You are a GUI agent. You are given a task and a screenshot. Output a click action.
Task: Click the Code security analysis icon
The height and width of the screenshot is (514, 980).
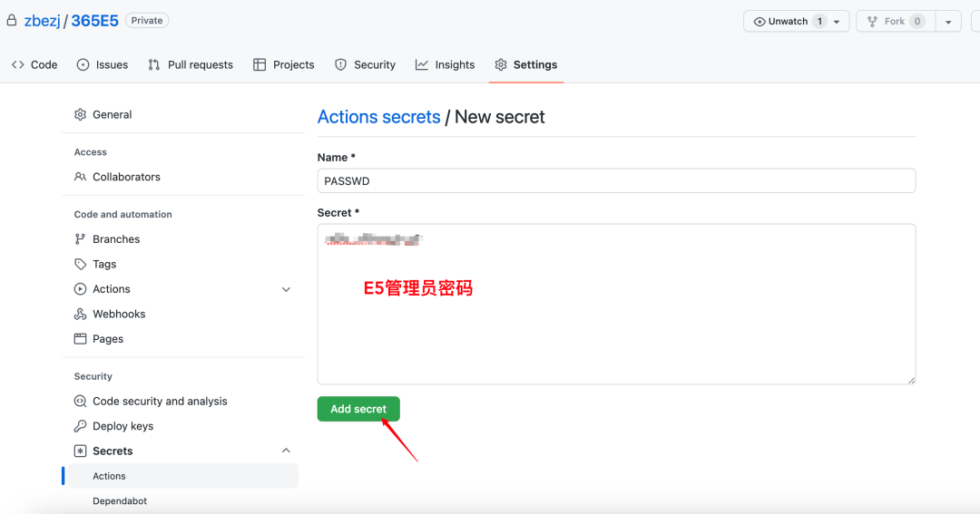click(80, 401)
